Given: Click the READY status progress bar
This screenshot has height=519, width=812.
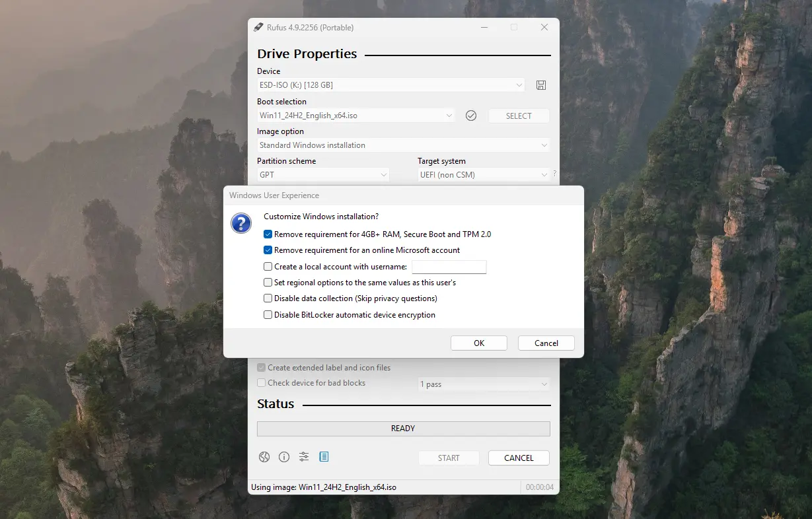Looking at the screenshot, I should click(x=403, y=429).
